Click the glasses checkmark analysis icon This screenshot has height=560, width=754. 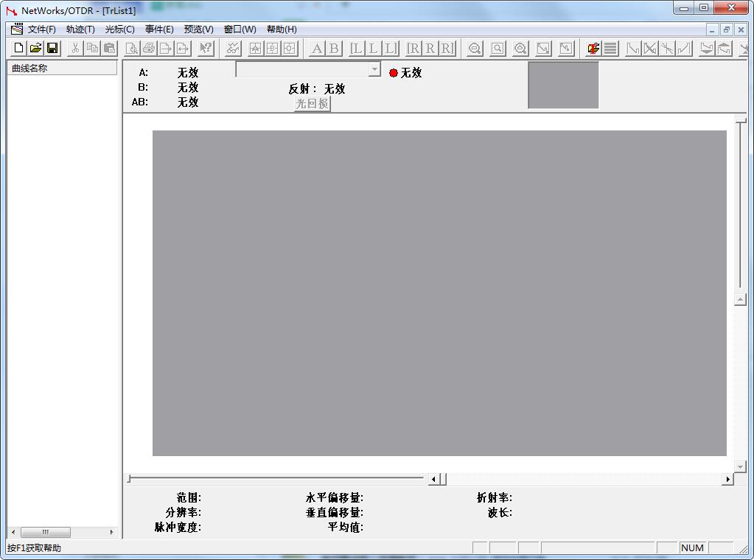[233, 48]
